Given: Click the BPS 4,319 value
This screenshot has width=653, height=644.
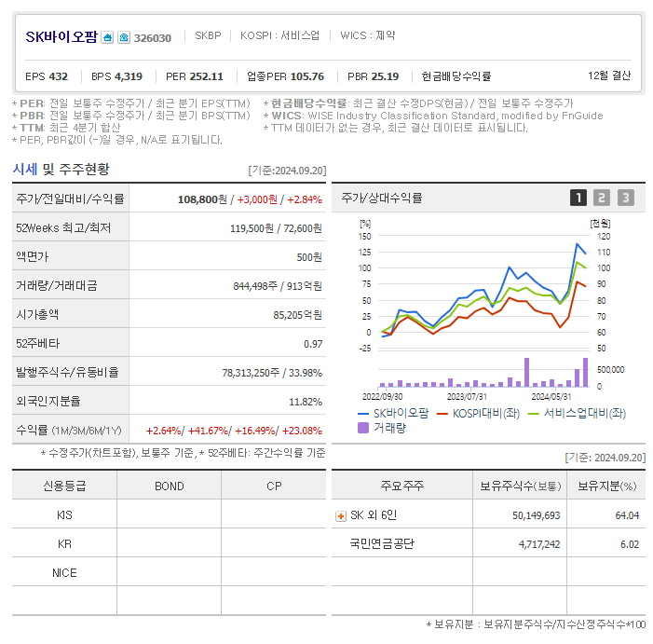Looking at the screenshot, I should point(116,76).
